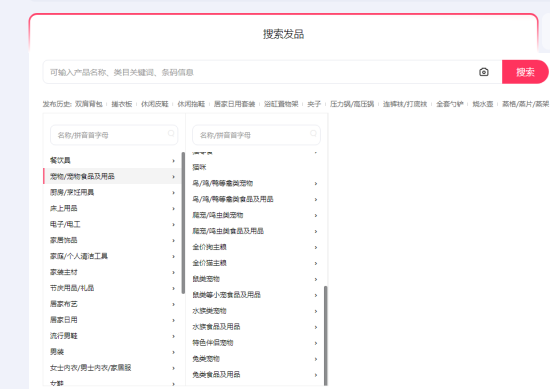The height and width of the screenshot is (389, 550).
Task: Open the 厨房/烹饪用具 category
Action: coord(112,192)
